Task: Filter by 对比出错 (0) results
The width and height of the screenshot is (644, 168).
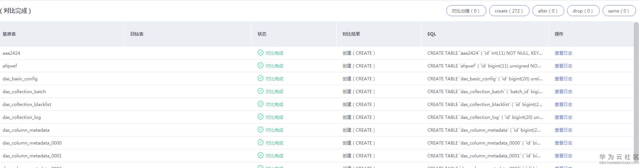Action: pyautogui.click(x=466, y=11)
